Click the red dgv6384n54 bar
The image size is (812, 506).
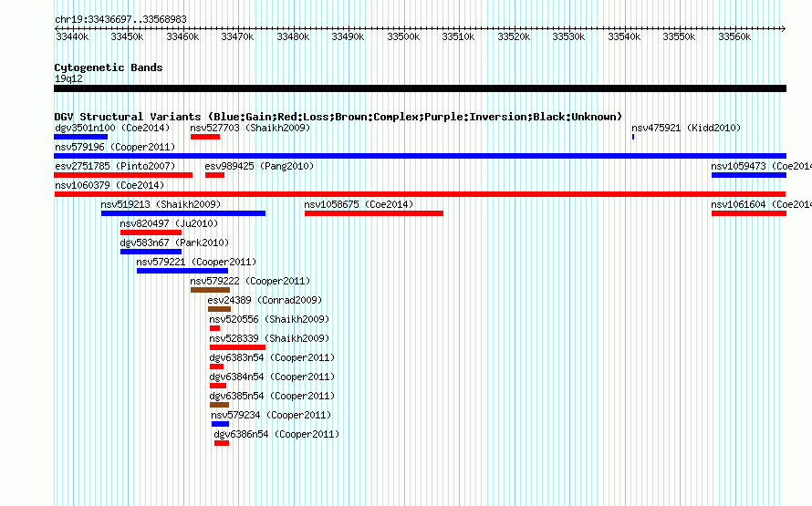pos(218,386)
